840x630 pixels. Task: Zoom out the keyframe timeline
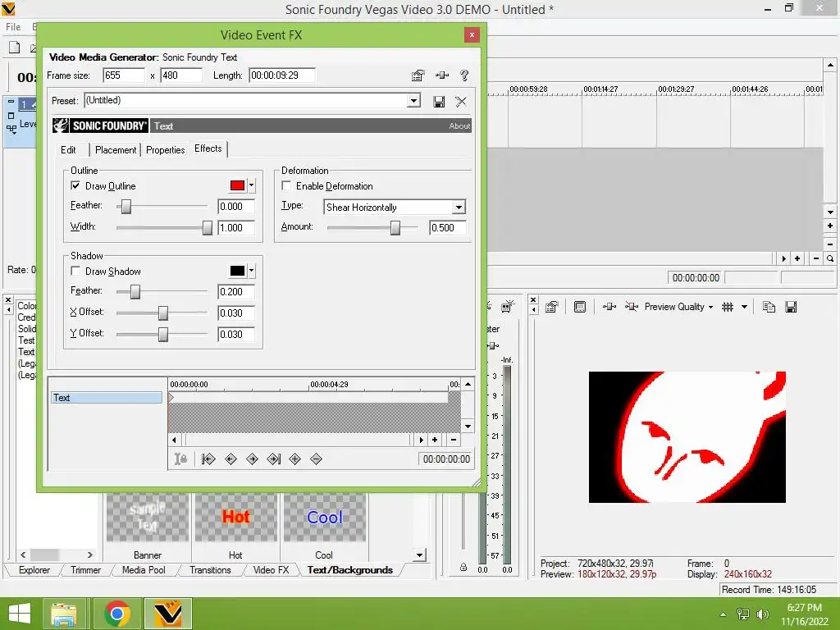tap(454, 440)
